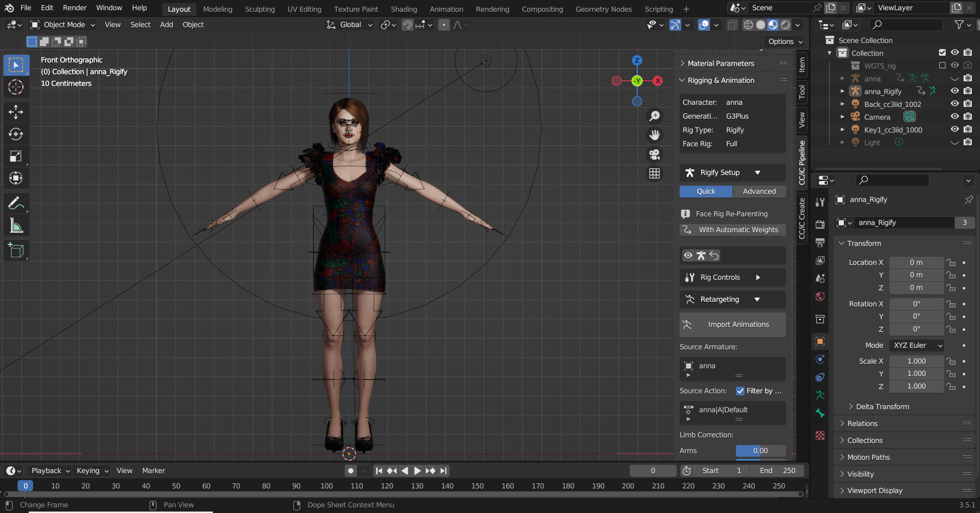
Task: Open the Bone properties tab icon
Action: pos(820,413)
